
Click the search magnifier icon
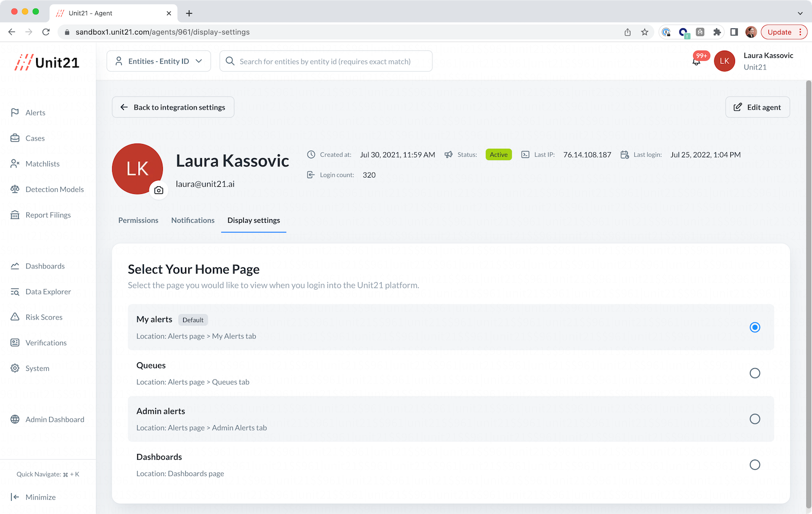pos(230,61)
